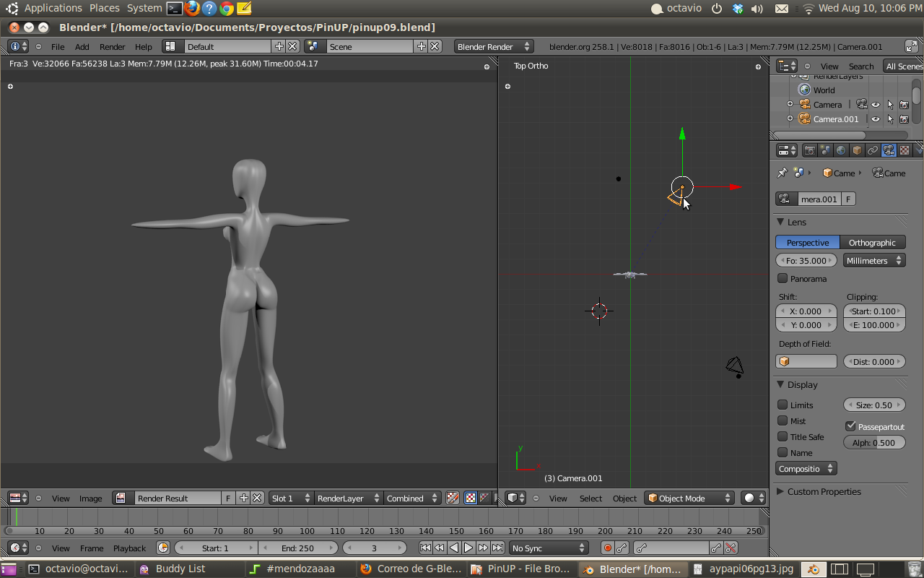Open the No Sync dropdown
Screen dimensions: 924x578
[549, 548]
